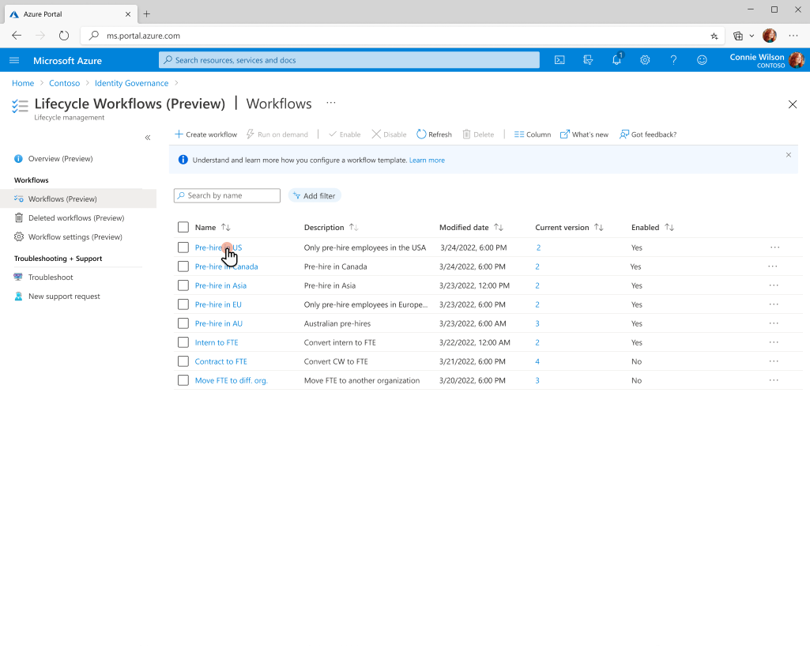Open the notifications bell icon
The width and height of the screenshot is (810, 646).
617,59
